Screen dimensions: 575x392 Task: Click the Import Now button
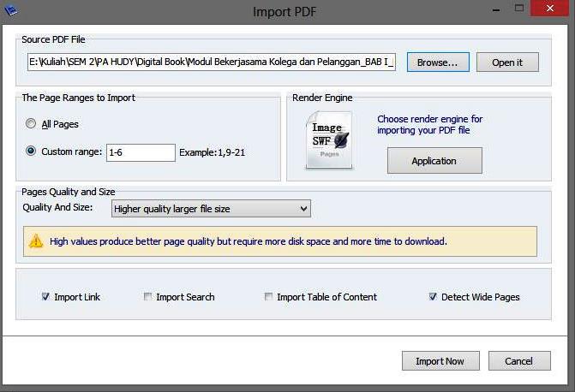coord(440,361)
